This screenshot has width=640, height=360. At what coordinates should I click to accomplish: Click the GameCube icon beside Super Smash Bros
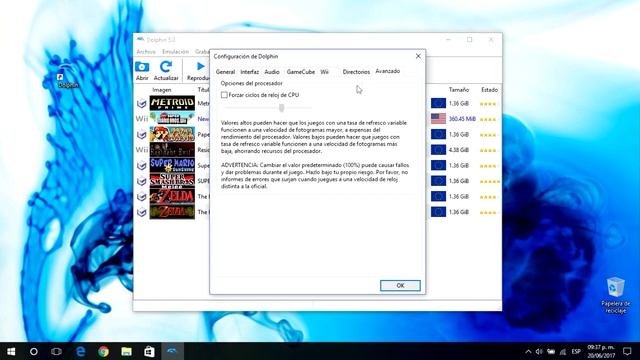[x=142, y=181]
